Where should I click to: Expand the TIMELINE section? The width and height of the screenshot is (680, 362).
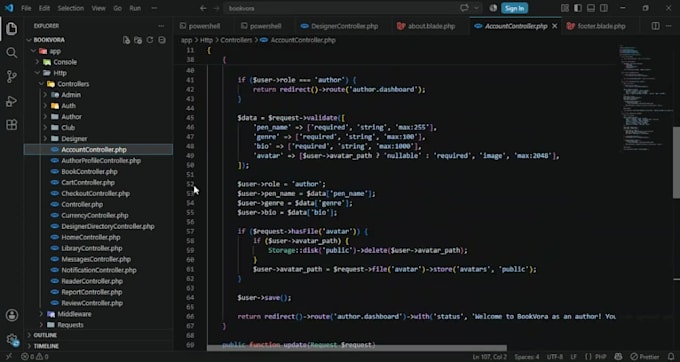point(99,346)
